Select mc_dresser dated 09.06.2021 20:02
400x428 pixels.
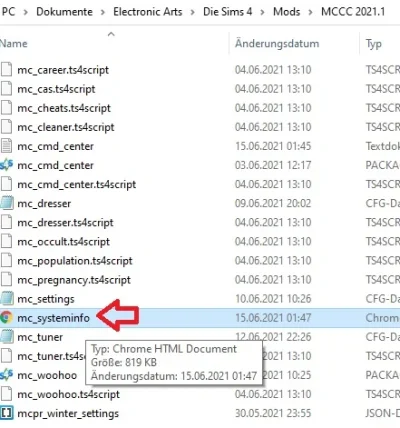pyautogui.click(x=44, y=203)
